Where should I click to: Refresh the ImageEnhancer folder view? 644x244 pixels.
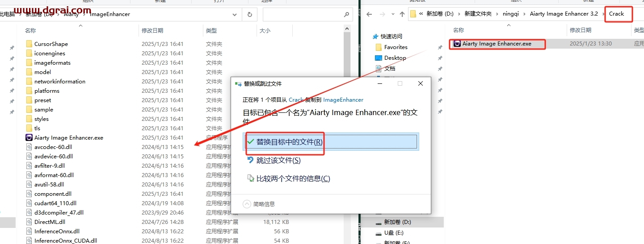(x=249, y=14)
